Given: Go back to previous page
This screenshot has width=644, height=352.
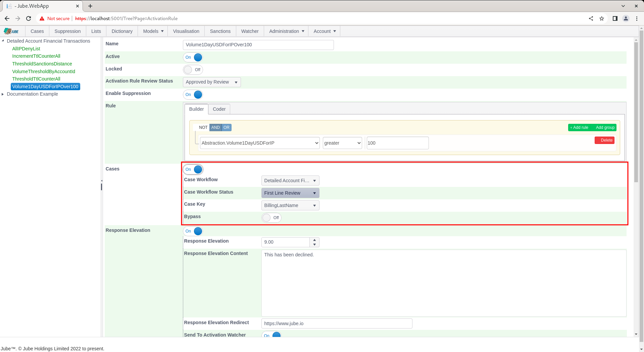Looking at the screenshot, I should point(7,18).
